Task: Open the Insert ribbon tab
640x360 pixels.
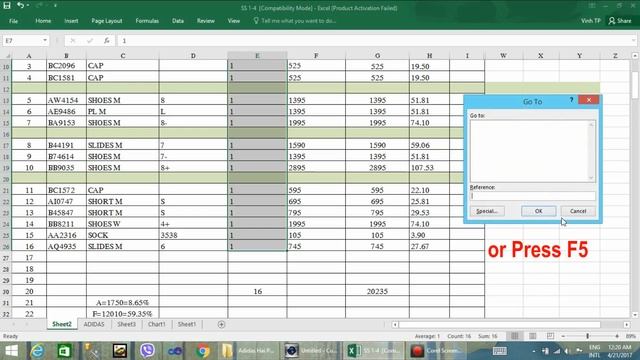Action: click(x=71, y=21)
